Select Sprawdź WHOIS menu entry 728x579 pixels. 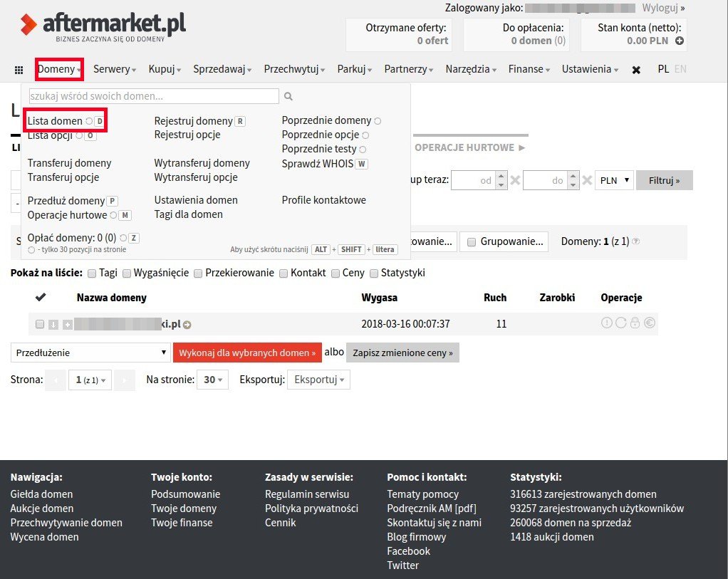tap(318, 163)
